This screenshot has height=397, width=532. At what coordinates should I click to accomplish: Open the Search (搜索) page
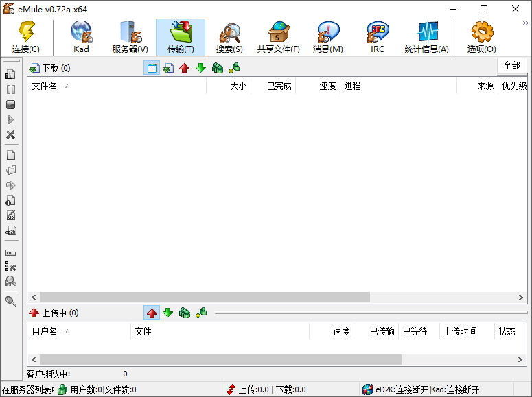(x=230, y=37)
